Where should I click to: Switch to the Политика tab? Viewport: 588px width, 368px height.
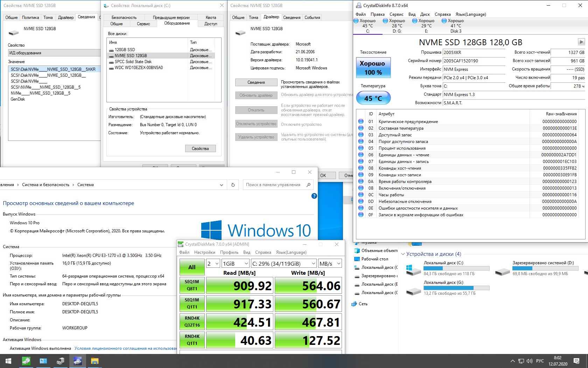coord(30,18)
